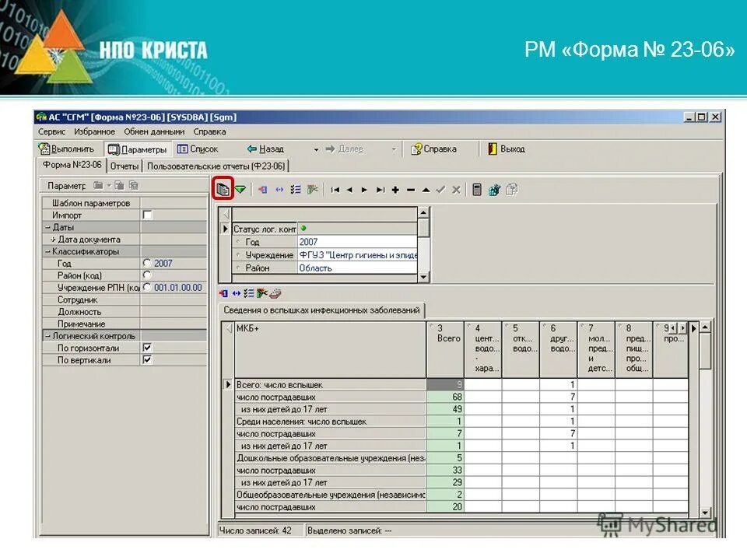Click the green flag icon in lower toolbar
The width and height of the screenshot is (747, 560).
(x=262, y=293)
